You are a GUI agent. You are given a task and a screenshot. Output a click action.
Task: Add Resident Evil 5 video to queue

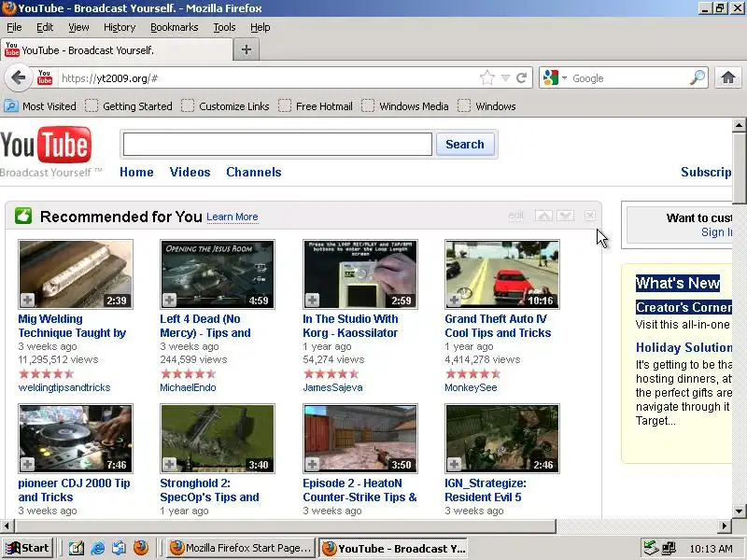point(454,464)
